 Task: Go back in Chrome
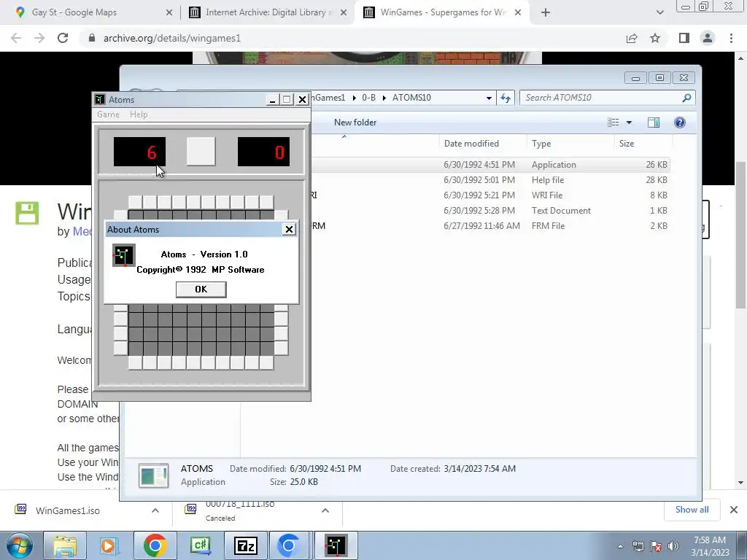16,38
